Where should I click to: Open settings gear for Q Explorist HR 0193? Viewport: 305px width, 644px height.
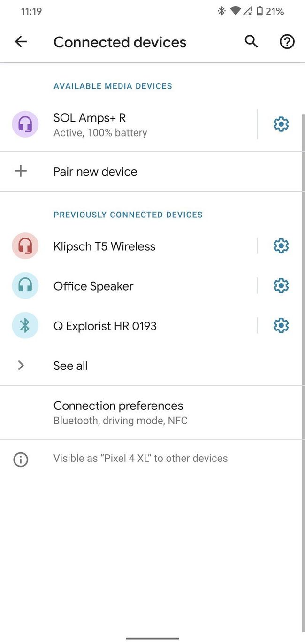click(281, 325)
